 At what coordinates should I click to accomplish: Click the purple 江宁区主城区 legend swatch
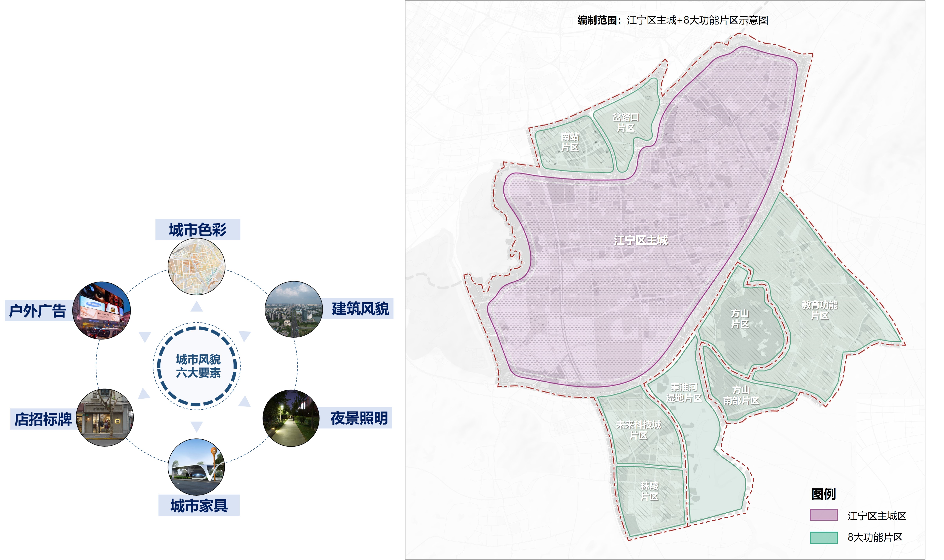(824, 515)
